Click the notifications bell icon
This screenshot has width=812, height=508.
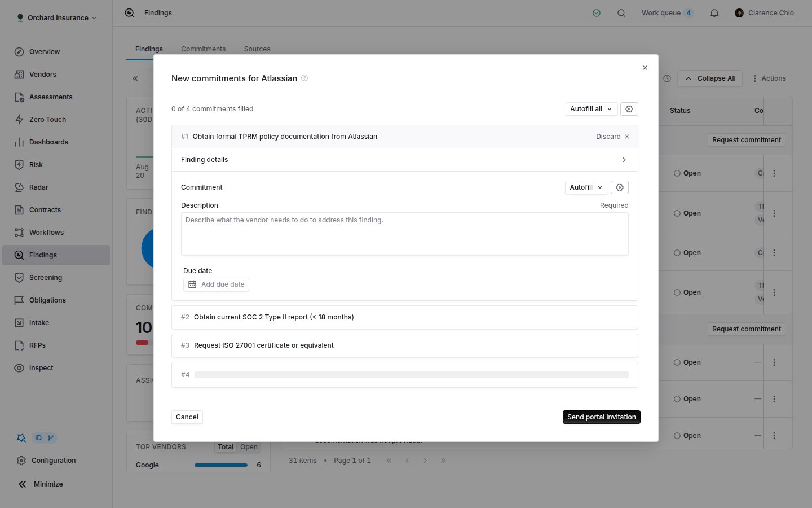pyautogui.click(x=714, y=13)
